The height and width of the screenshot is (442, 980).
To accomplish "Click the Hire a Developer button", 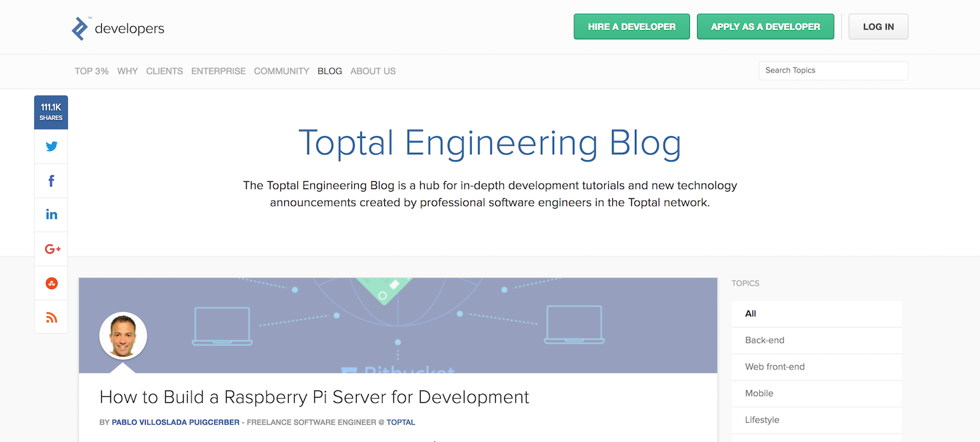I will (632, 27).
